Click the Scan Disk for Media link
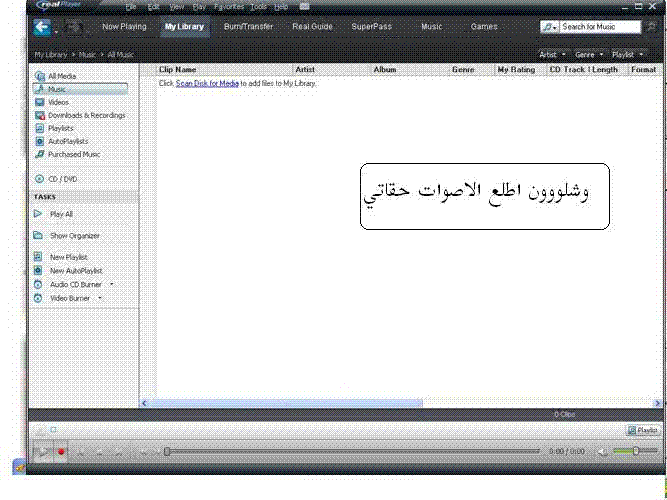The image size is (667, 500). point(207,83)
